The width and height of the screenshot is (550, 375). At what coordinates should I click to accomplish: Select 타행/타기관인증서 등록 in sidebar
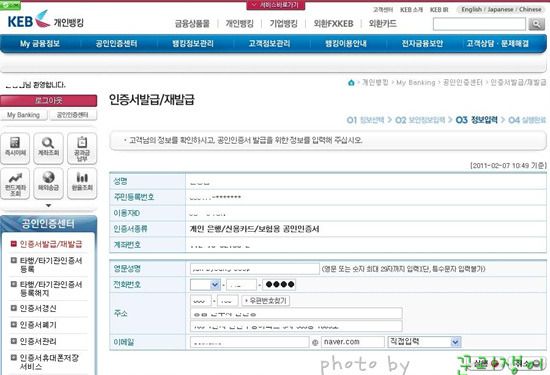(x=51, y=265)
